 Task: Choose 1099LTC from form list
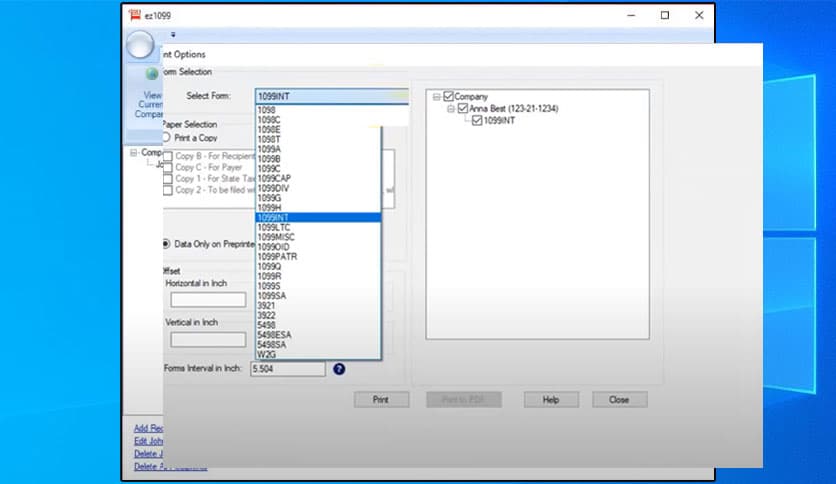[318, 228]
